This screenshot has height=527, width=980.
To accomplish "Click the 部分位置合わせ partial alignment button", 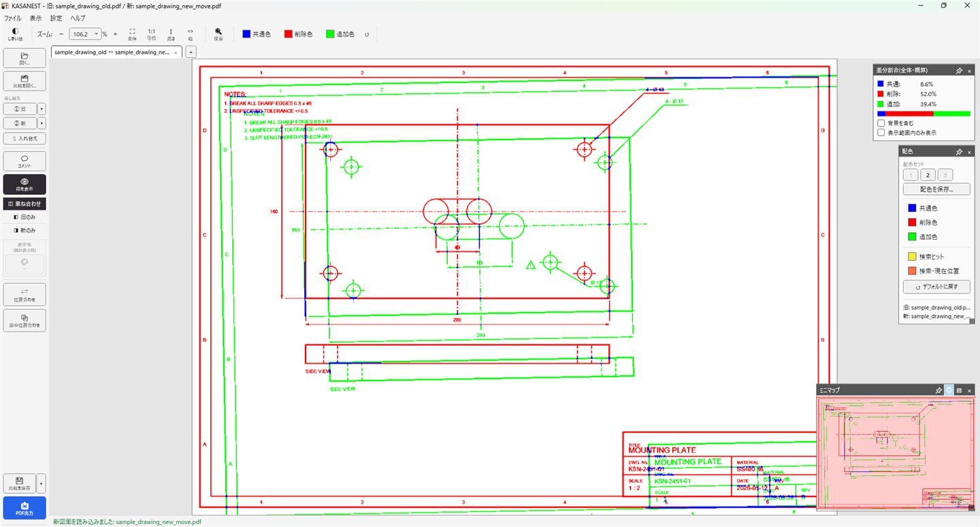I will click(24, 320).
